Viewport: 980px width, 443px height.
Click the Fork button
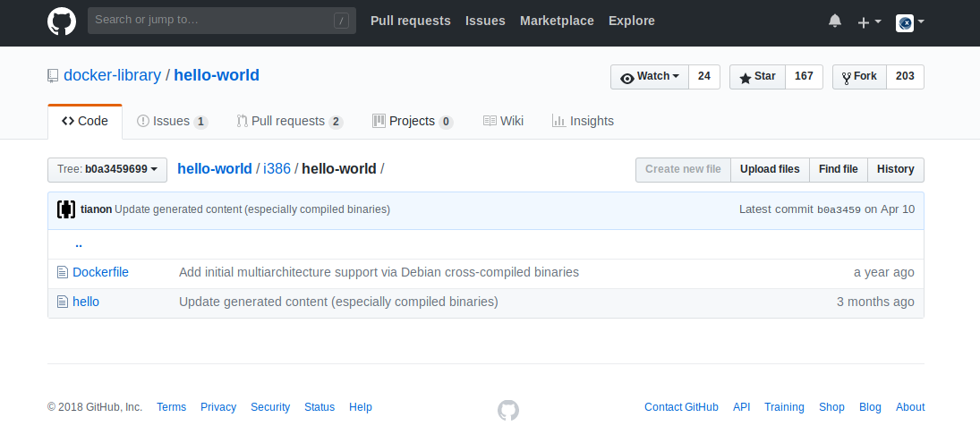pyautogui.click(x=859, y=77)
